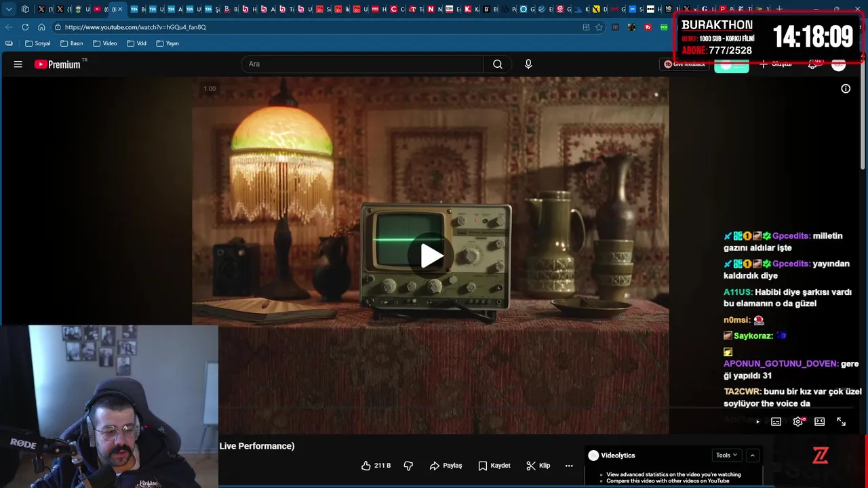Open the tab search dropdown arrow
The height and width of the screenshot is (488, 868).
click(9, 9)
